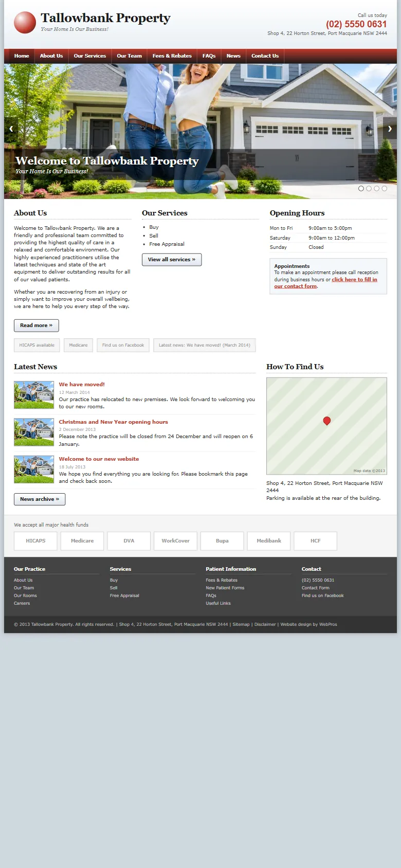Open Free Appraisal footer link
Image resolution: width=401 pixels, height=868 pixels.
point(124,595)
